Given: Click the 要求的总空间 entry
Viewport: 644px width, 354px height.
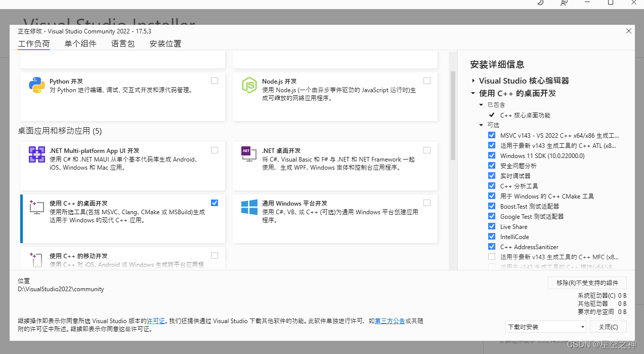Looking at the screenshot, I should 602,312.
